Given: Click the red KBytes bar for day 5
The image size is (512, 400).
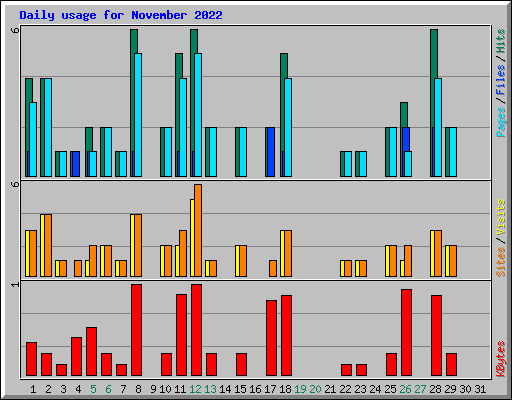Looking at the screenshot, I should (91, 351).
